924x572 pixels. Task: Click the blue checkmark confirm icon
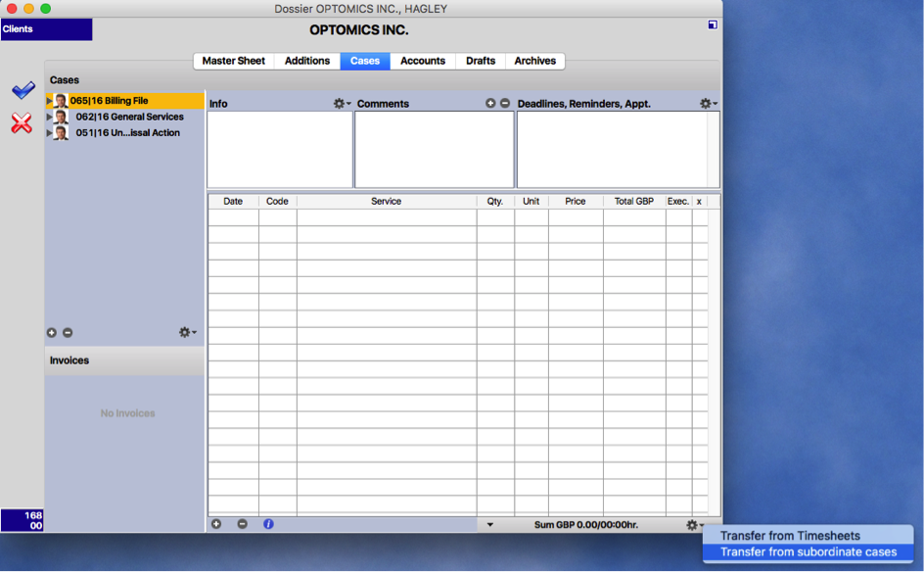click(22, 91)
